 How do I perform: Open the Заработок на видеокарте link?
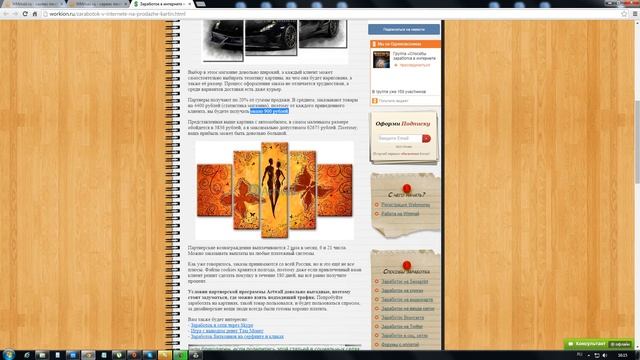407,300
